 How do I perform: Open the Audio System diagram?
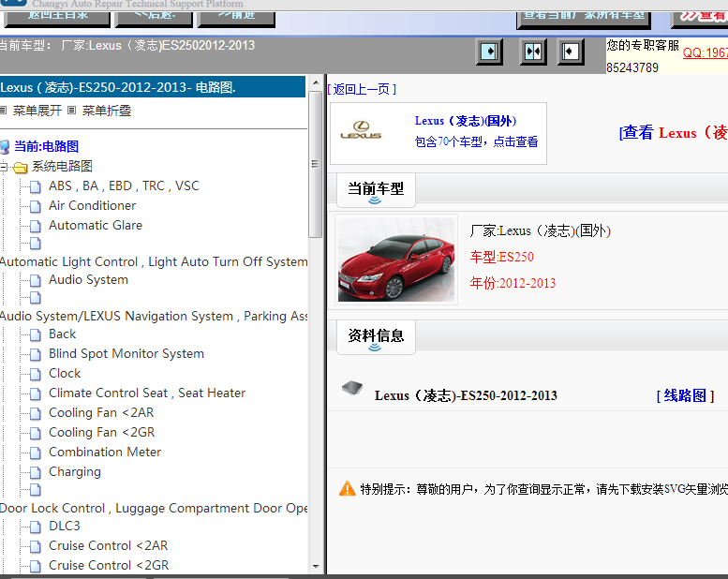[88, 280]
